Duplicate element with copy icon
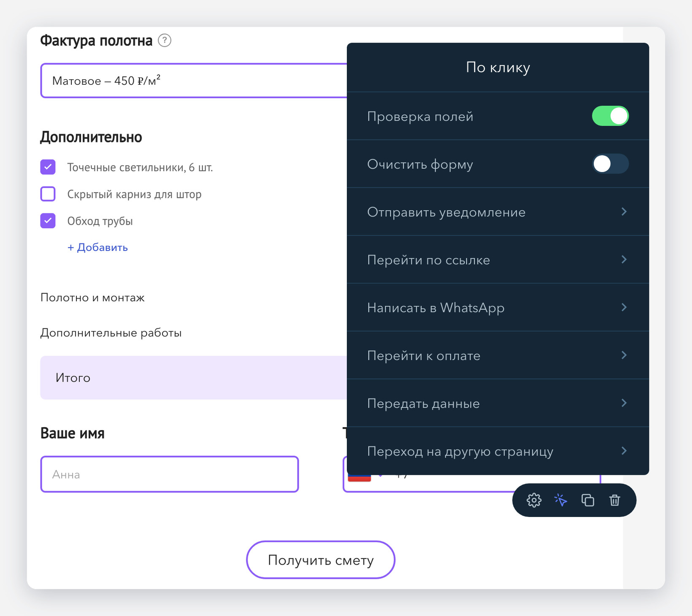 (588, 500)
